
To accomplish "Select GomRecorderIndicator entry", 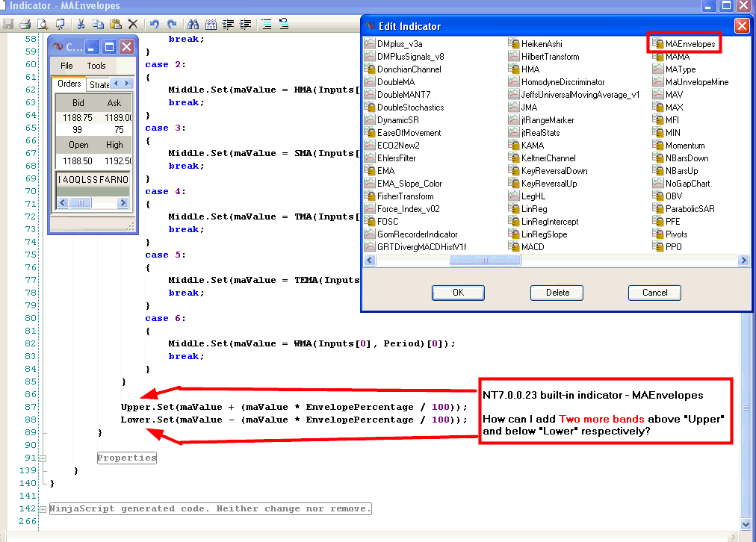I will coord(417,234).
